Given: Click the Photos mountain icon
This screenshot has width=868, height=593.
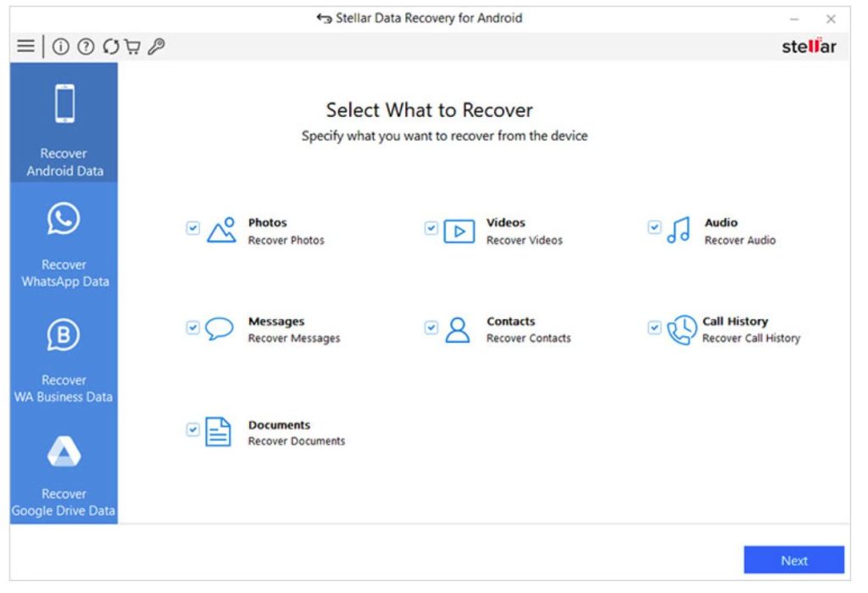Looking at the screenshot, I should 221,230.
